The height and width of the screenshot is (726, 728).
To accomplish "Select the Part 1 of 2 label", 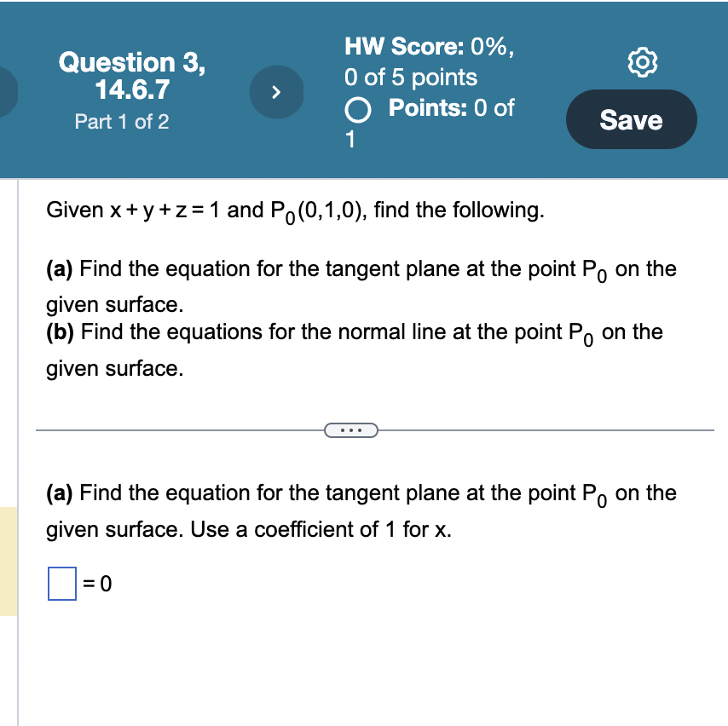I will point(121,122).
